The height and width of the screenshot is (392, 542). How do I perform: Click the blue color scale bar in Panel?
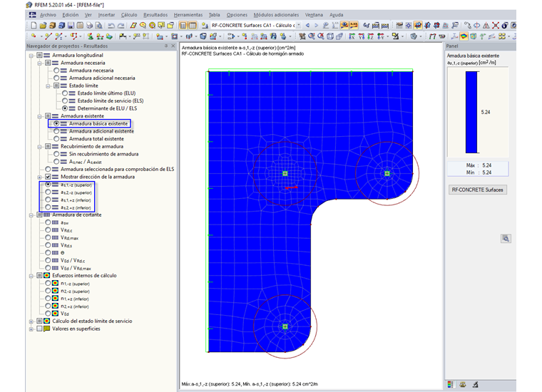coord(471,112)
